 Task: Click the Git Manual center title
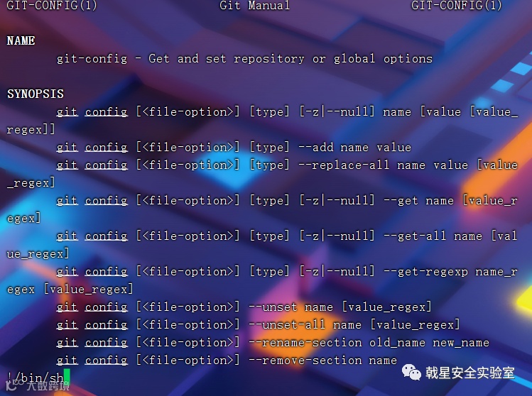pyautogui.click(x=254, y=6)
